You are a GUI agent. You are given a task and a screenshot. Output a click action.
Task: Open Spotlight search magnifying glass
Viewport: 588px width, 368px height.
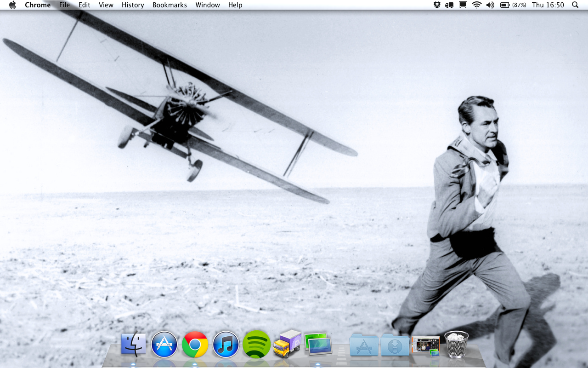[575, 5]
